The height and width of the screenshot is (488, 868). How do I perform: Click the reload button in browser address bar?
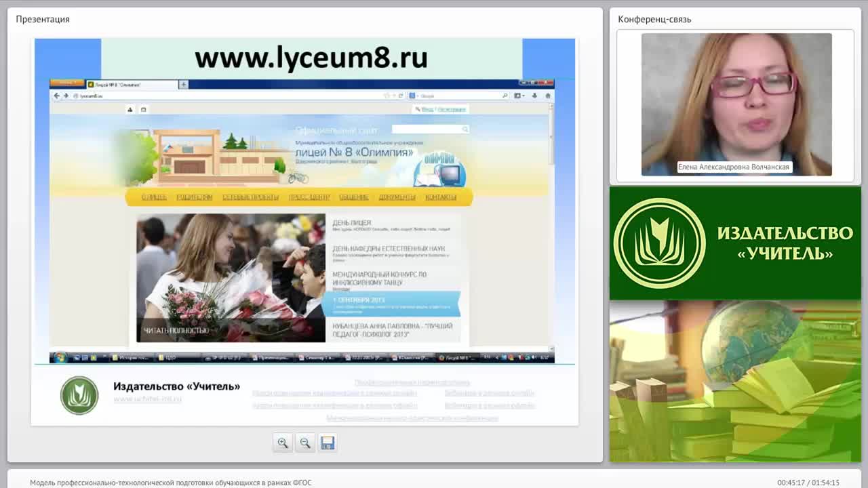point(401,96)
